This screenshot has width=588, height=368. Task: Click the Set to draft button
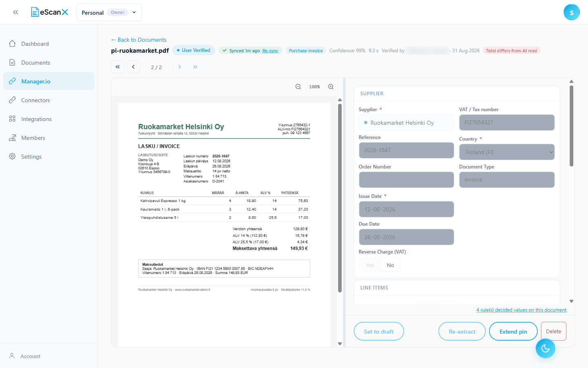point(379,332)
